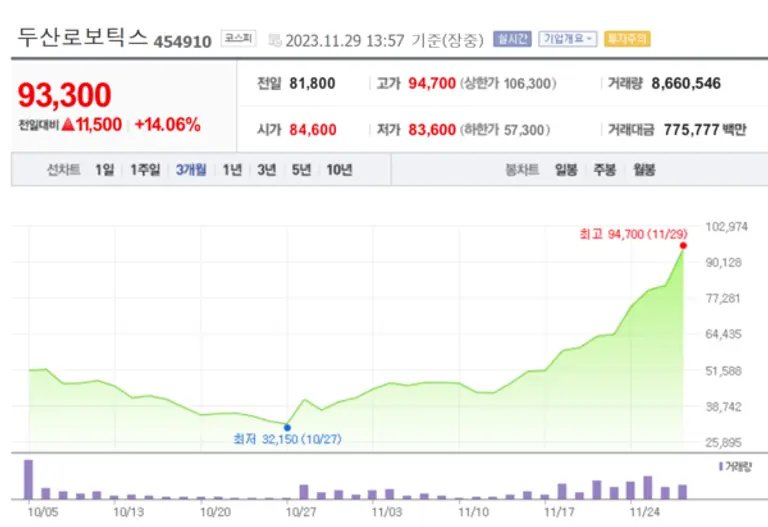This screenshot has width=768, height=527.
Task: Select the 1일 line chart period
Action: 104,170
